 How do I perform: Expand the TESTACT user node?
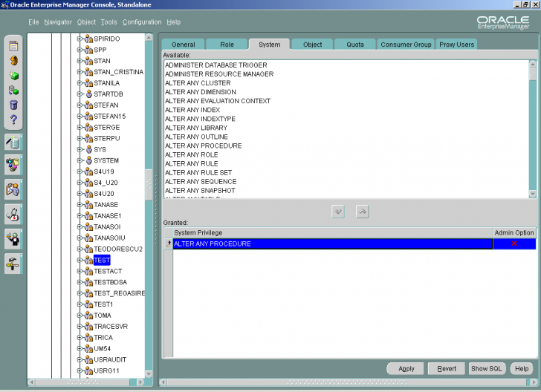click(x=80, y=271)
